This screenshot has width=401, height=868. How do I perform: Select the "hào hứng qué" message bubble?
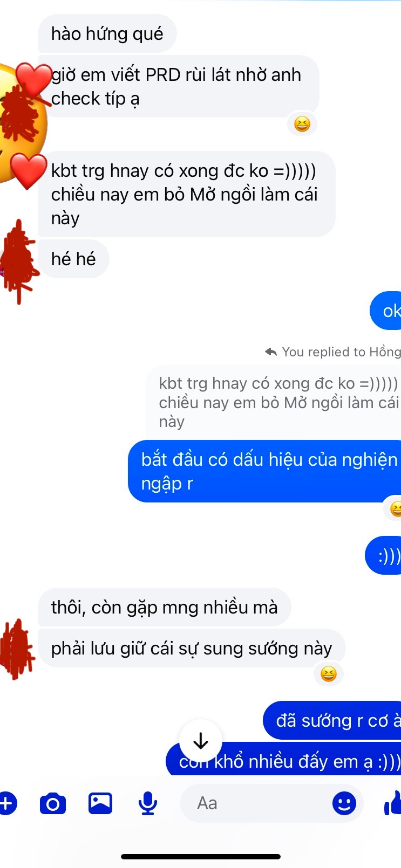click(x=107, y=33)
